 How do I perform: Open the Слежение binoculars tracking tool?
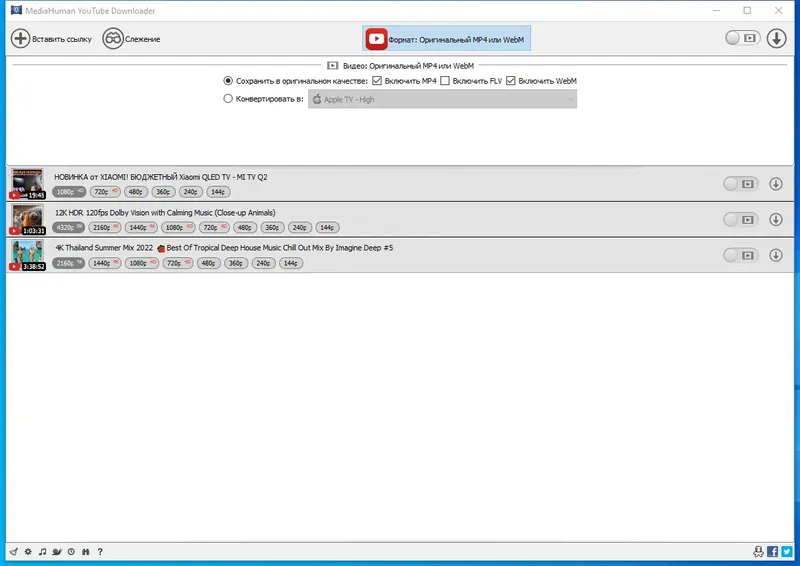pos(113,39)
